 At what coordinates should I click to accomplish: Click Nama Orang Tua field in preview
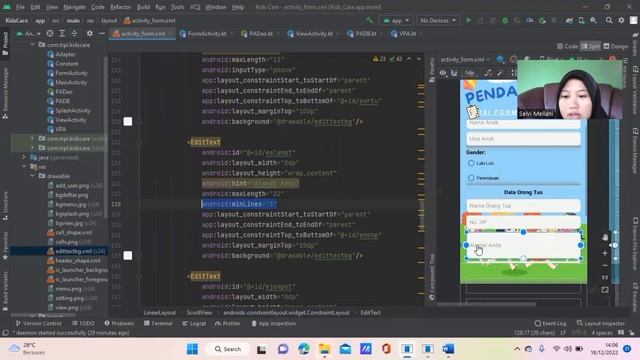pos(523,205)
